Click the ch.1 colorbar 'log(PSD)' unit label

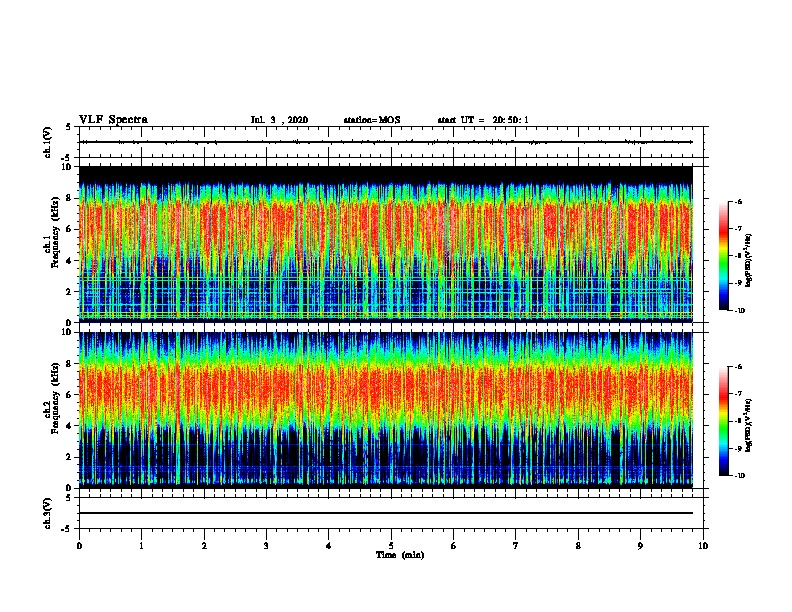[749, 260]
